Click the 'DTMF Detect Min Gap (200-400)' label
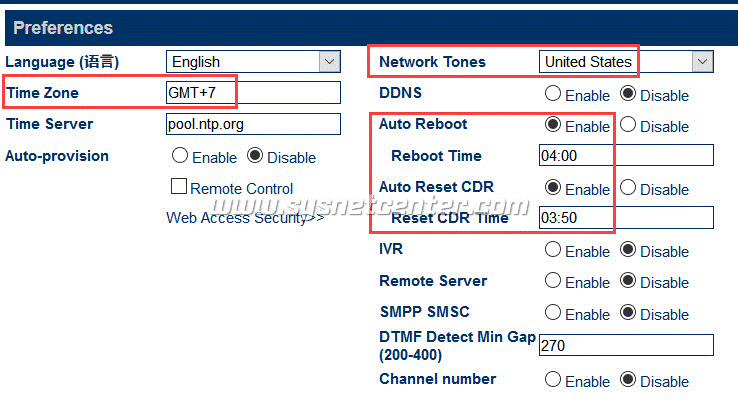Viewport: 738px width, 404px height. tap(457, 346)
